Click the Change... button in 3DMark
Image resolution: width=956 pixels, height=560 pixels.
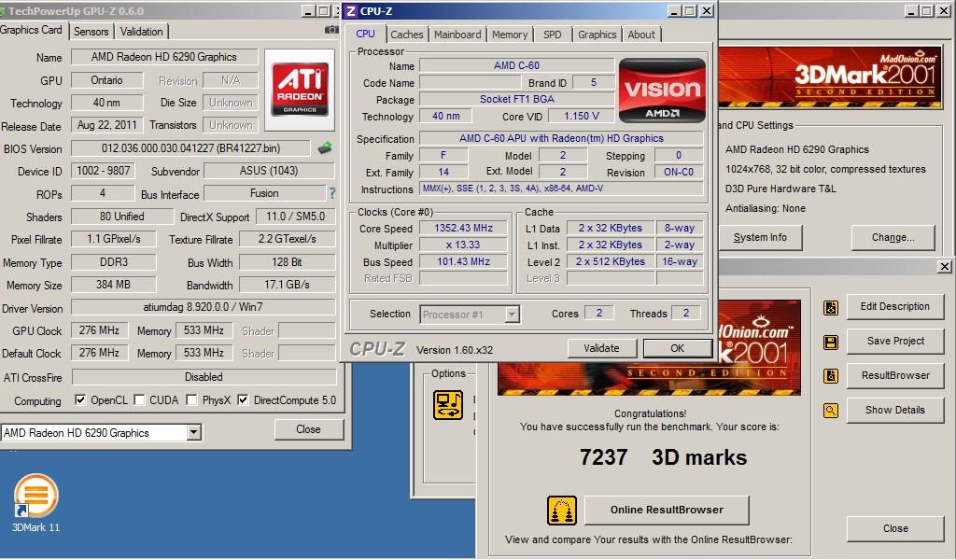pos(893,237)
